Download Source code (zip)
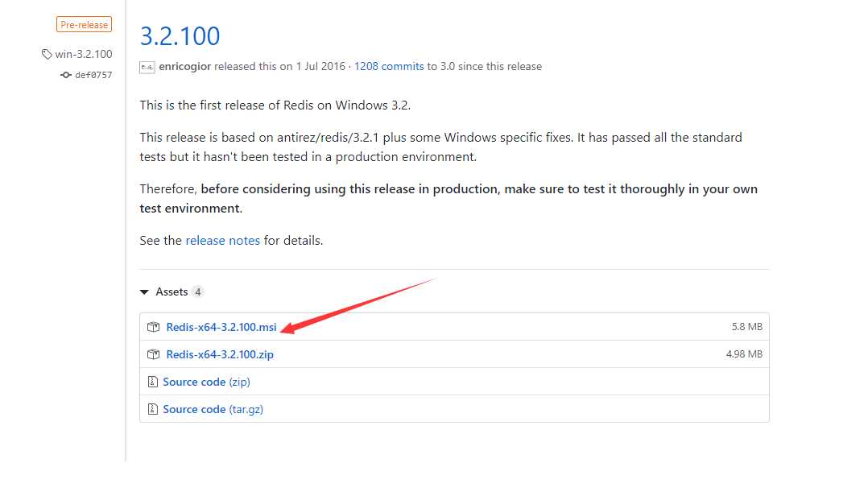The height and width of the screenshot is (492, 868). tap(206, 382)
